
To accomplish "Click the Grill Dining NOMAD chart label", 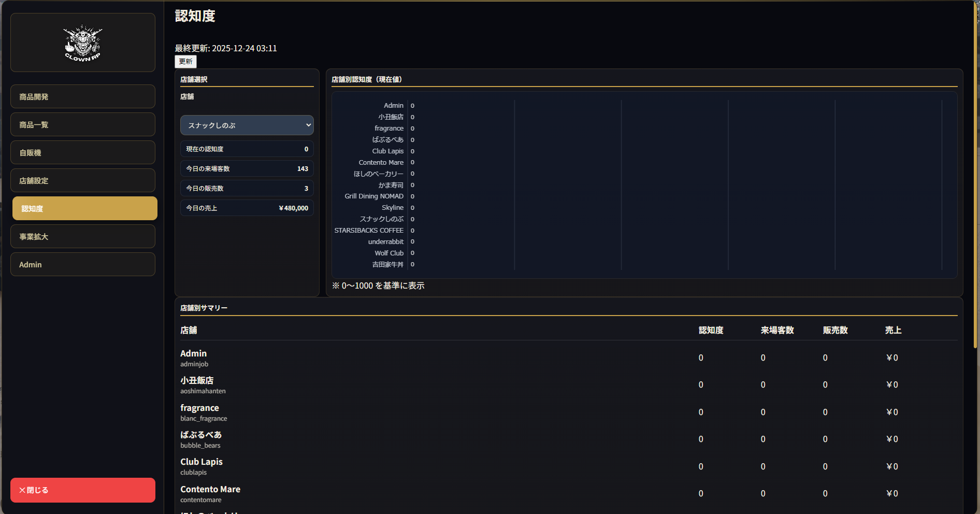I will [373, 196].
